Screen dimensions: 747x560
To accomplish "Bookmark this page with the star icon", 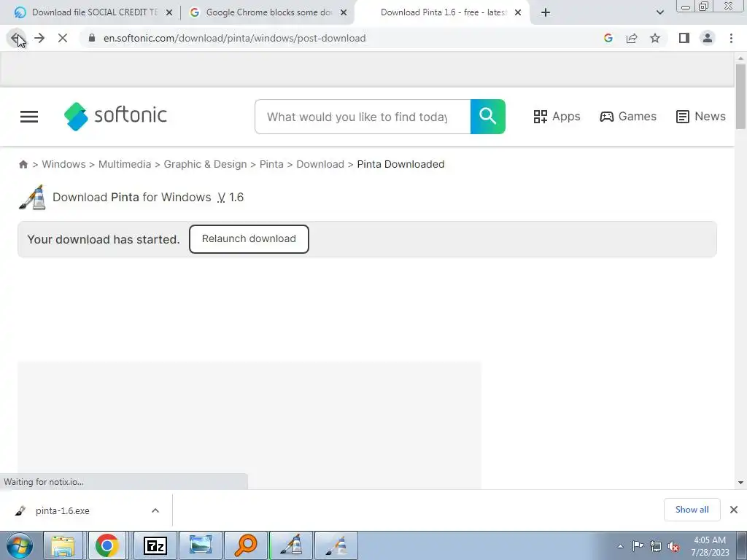I will pos(655,38).
